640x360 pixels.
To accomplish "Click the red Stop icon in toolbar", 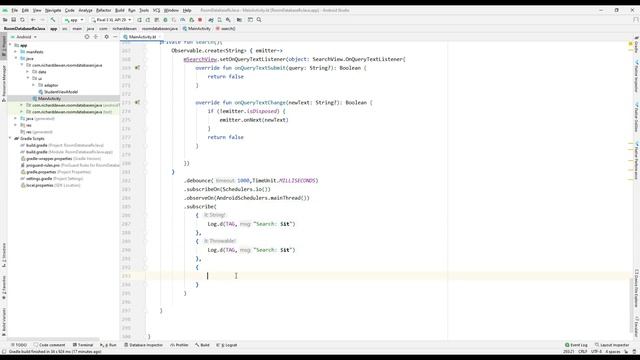I will pyautogui.click(x=200, y=20).
